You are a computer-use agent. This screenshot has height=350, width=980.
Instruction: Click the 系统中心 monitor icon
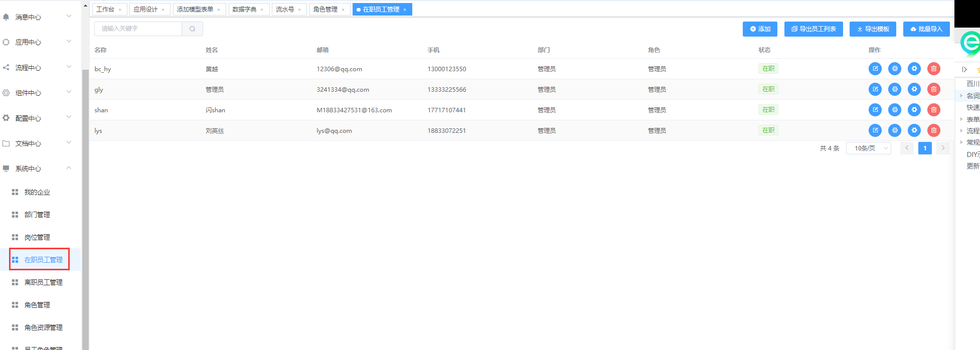pyautogui.click(x=6, y=168)
